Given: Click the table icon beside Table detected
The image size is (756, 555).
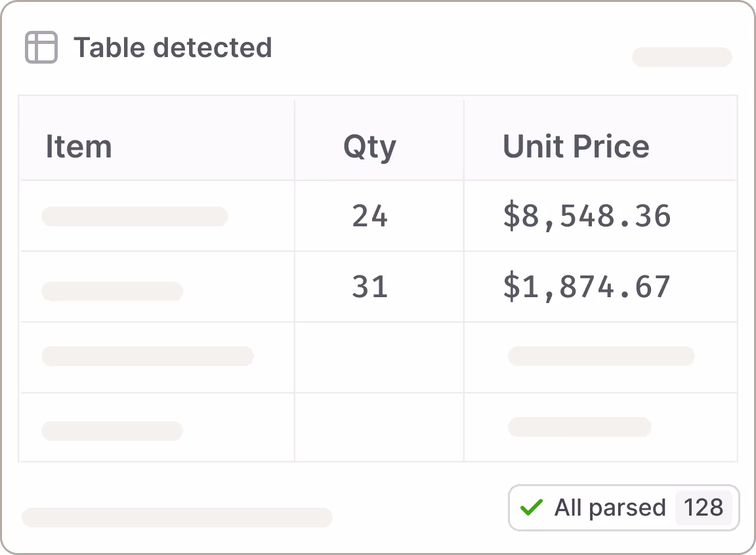Looking at the screenshot, I should [41, 48].
